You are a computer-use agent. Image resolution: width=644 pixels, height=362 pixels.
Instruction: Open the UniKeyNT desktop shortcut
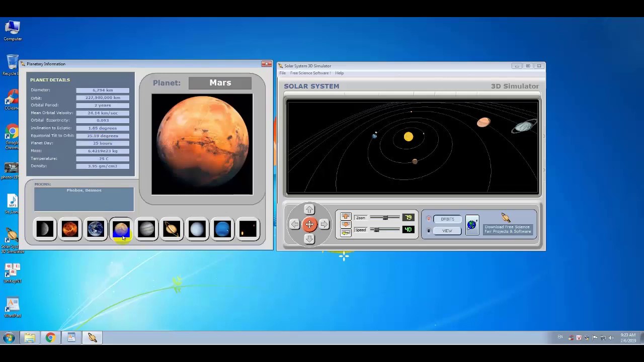[13, 274]
